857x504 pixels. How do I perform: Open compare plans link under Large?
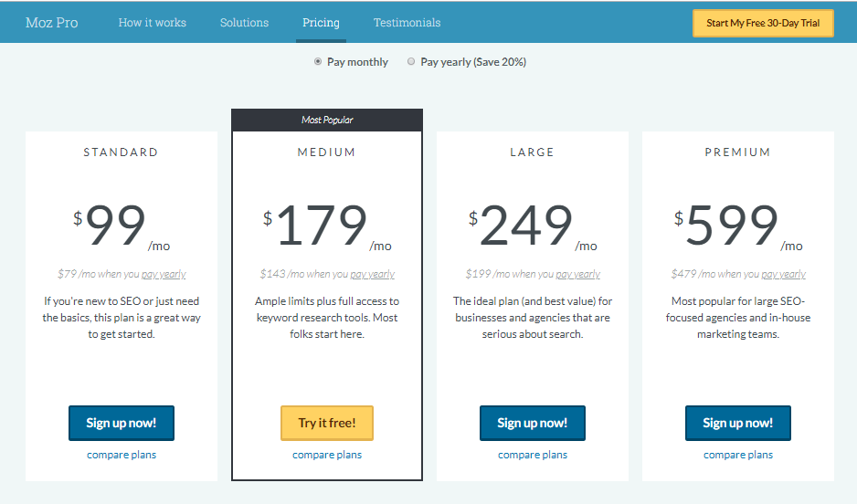coord(533,455)
